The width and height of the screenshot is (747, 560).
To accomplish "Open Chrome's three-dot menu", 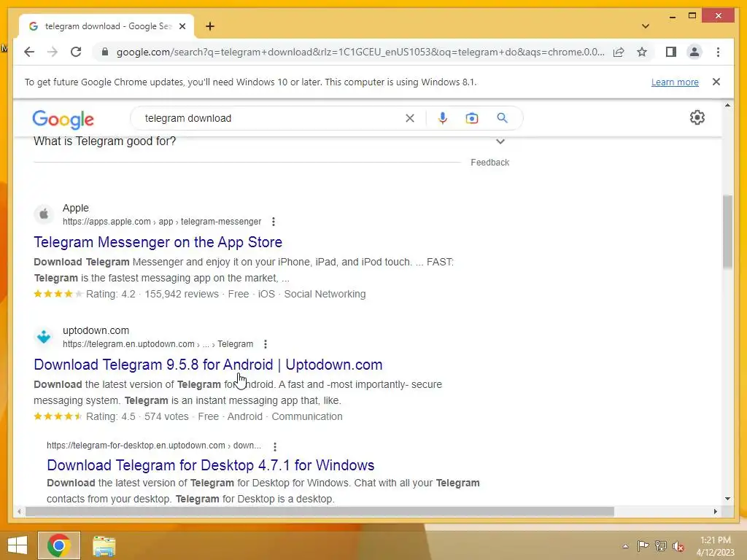I will pyautogui.click(x=718, y=52).
